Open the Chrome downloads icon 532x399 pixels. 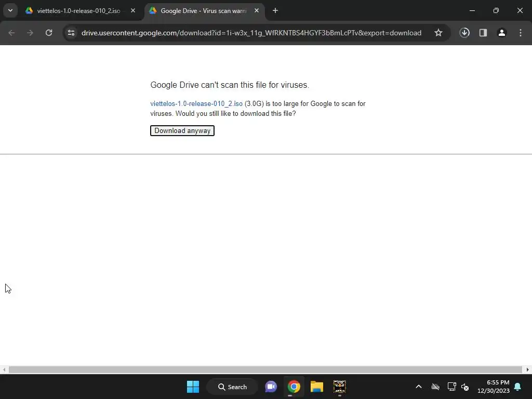click(464, 33)
